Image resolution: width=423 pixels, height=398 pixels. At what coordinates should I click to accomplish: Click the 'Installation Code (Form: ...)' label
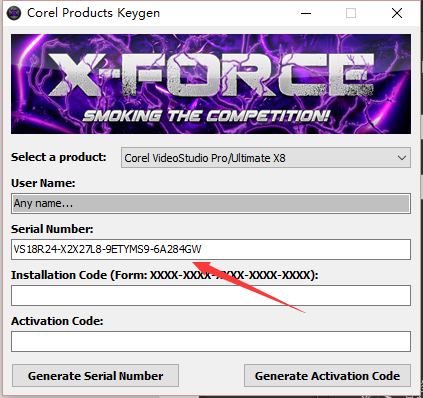(x=165, y=275)
